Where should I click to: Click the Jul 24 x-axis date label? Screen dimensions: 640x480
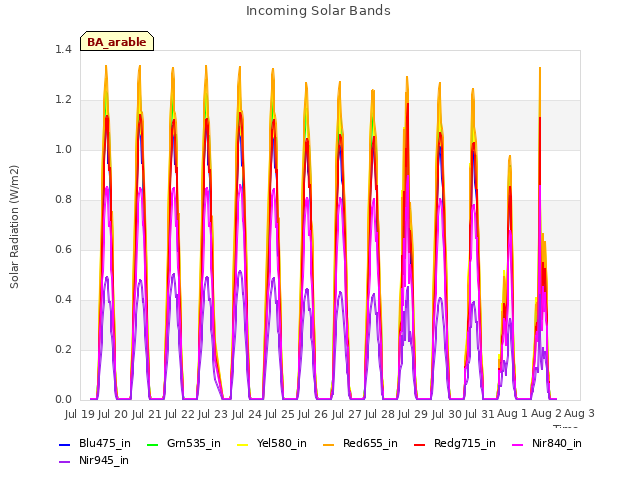point(247,414)
